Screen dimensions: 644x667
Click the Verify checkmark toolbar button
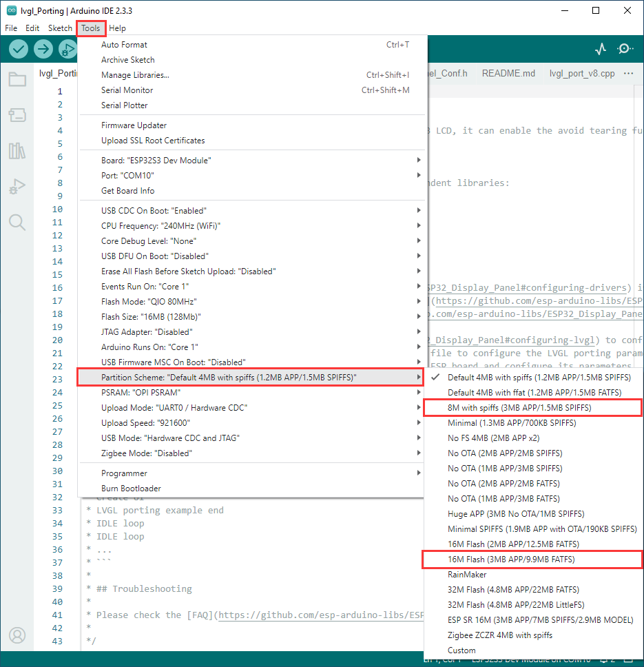[19, 49]
